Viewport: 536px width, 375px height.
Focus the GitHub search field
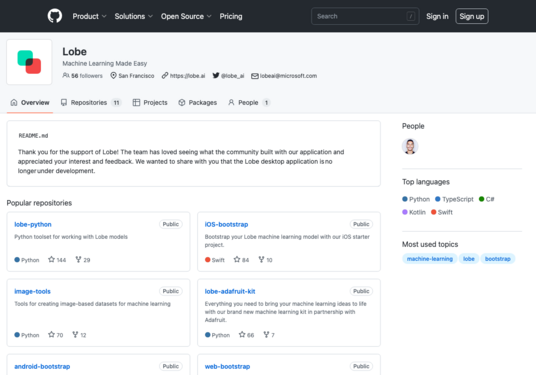tap(365, 16)
